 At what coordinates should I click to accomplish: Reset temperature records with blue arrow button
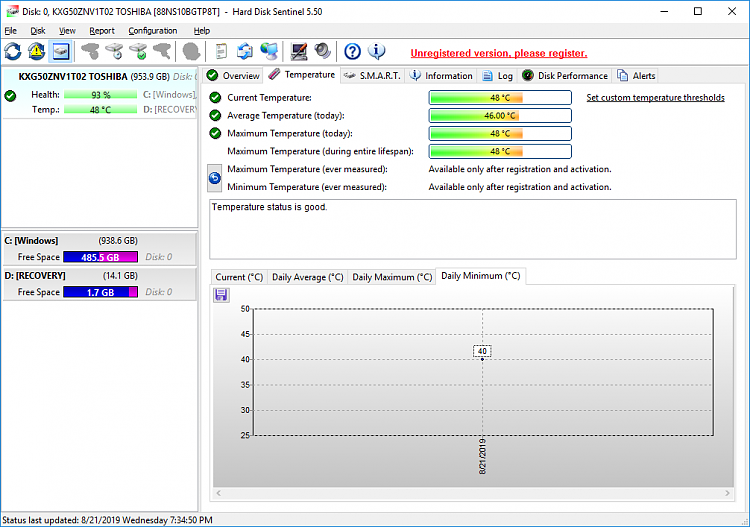tap(215, 178)
